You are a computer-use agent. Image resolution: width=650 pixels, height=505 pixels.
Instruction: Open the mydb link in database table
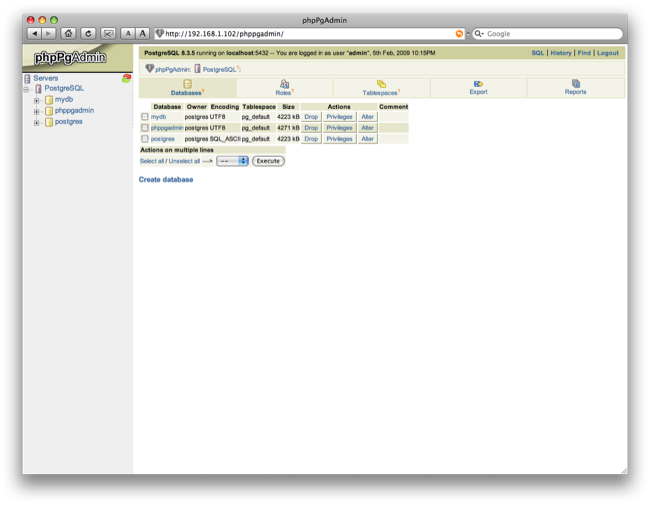point(158,117)
